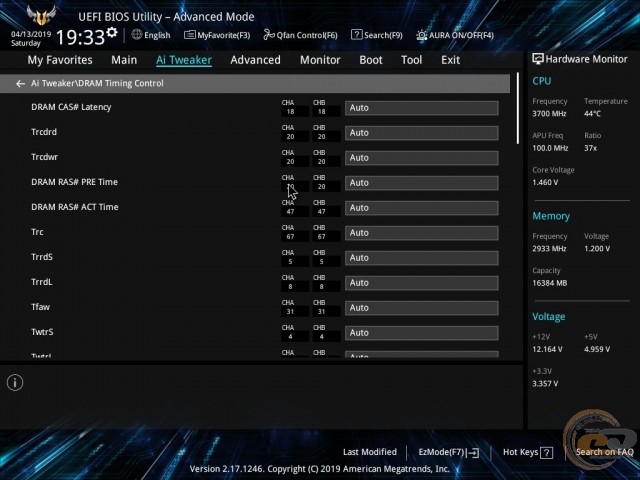
Task: Click the TrrdS label
Action: pos(42,257)
